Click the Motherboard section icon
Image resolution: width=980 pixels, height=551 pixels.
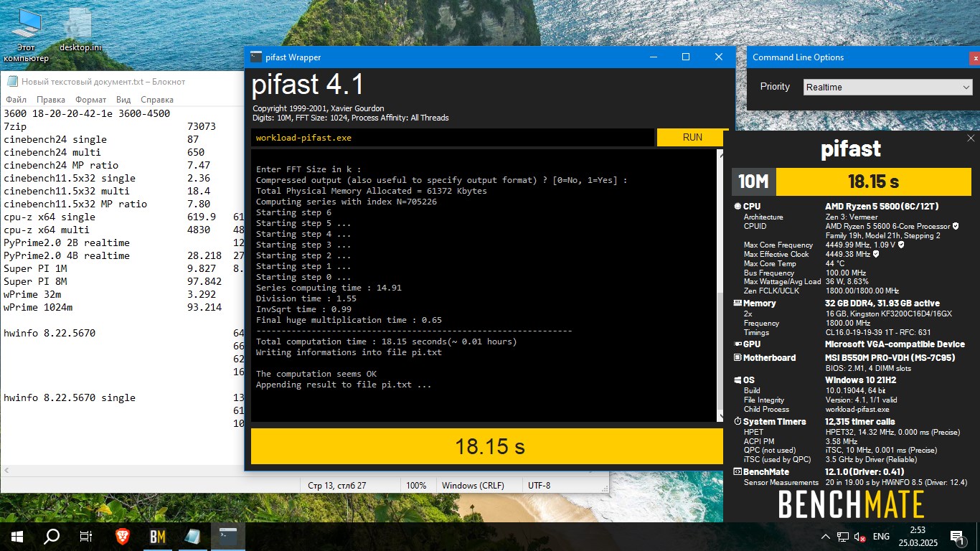coord(738,357)
